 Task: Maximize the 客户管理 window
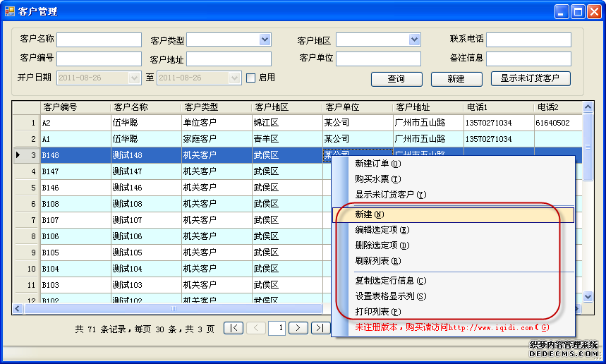pos(577,11)
